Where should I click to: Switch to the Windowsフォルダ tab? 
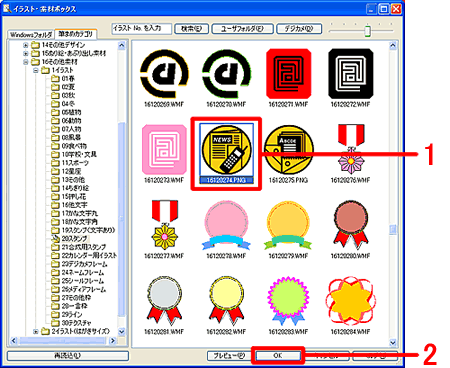coord(31,35)
